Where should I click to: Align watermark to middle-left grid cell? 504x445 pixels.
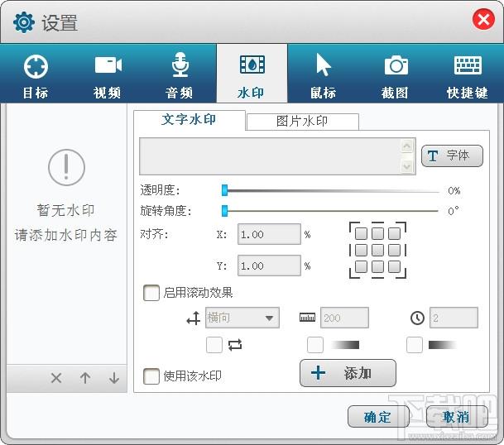pos(361,250)
